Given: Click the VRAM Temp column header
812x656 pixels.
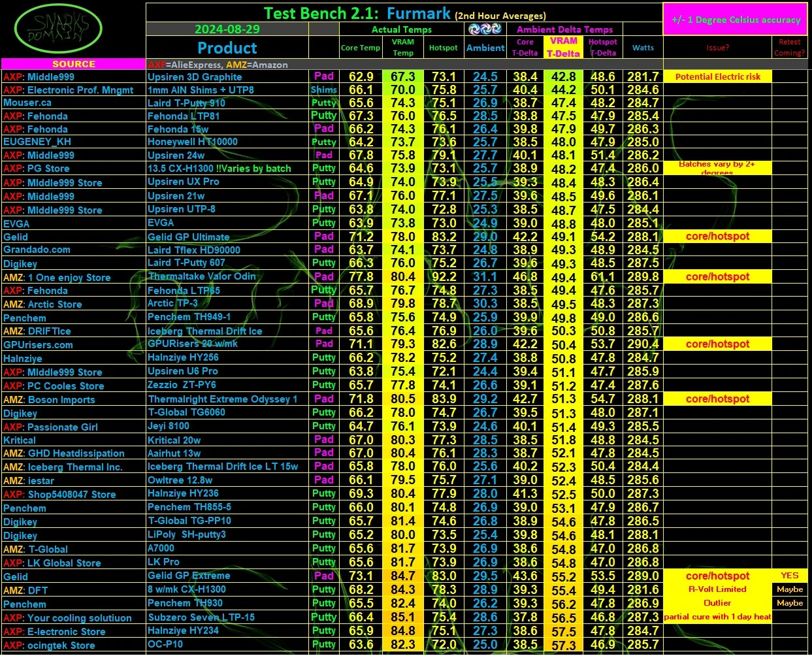Looking at the screenshot, I should coord(403,47).
